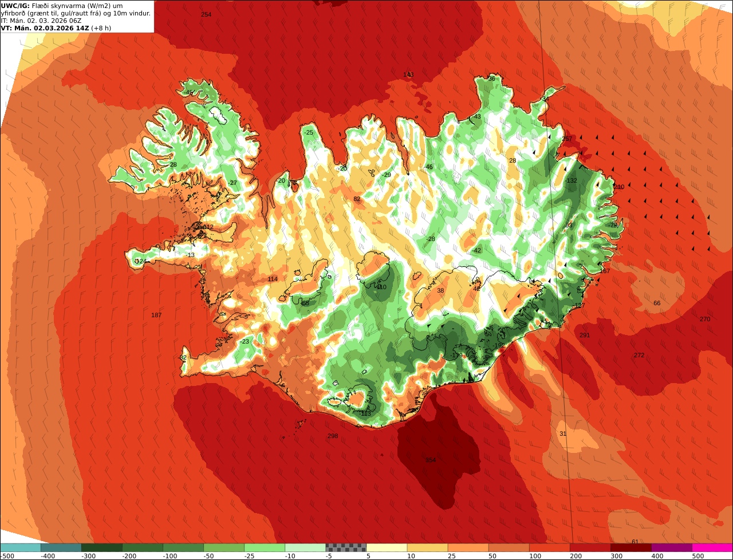Image resolution: width=733 pixels, height=560 pixels.
Task: Click the 'UWC/IG: Flæði skynvarma' title line
Action: pyautogui.click(x=62, y=6)
